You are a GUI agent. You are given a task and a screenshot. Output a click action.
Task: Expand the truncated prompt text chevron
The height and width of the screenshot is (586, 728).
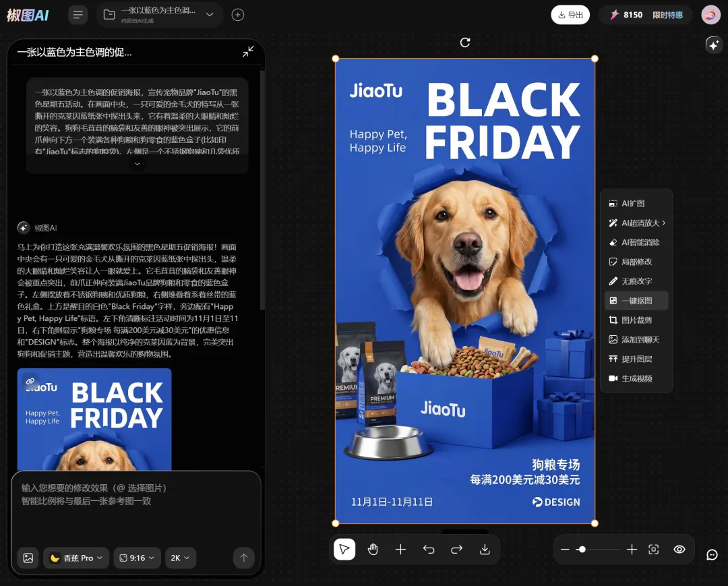point(137,164)
